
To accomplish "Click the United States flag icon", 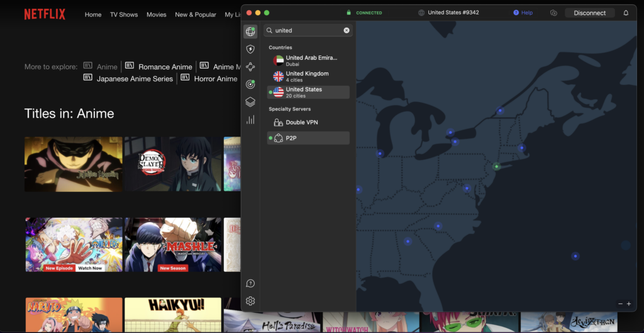I will [x=279, y=92].
